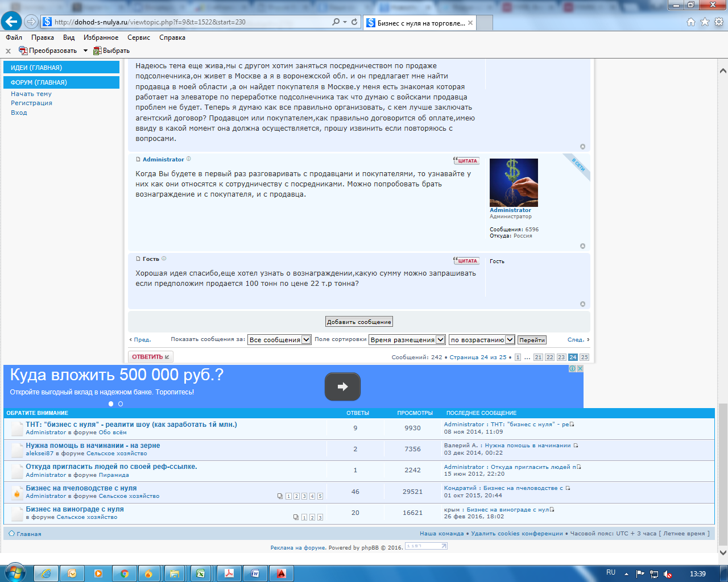This screenshot has width=728, height=582.
Task: Launch Excel from the taskbar
Action: pyautogui.click(x=200, y=573)
